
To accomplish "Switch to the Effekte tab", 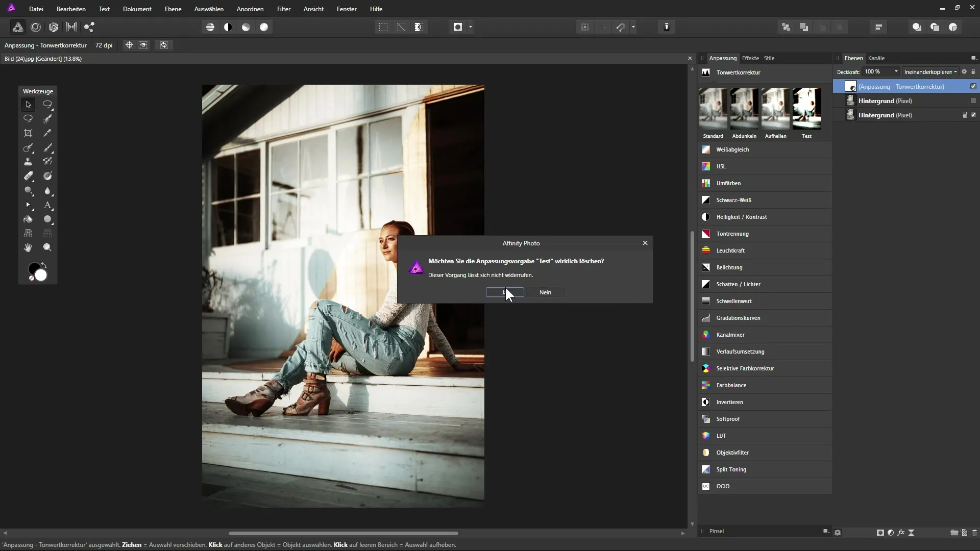I will [750, 58].
